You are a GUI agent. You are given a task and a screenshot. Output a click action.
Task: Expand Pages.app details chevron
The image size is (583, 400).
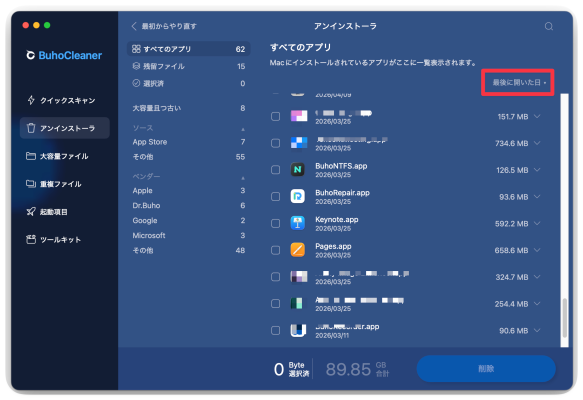point(537,250)
